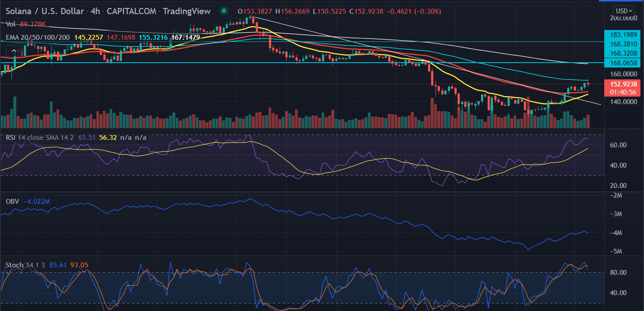This screenshot has width=644, height=311.
Task: Click the yellow EMA value 145.2257
Action: click(x=89, y=37)
